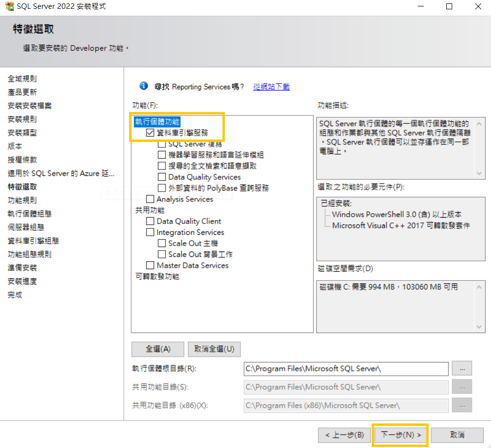Select the 執行個體組態 step in sidebar
491x448 pixels.
point(29,214)
